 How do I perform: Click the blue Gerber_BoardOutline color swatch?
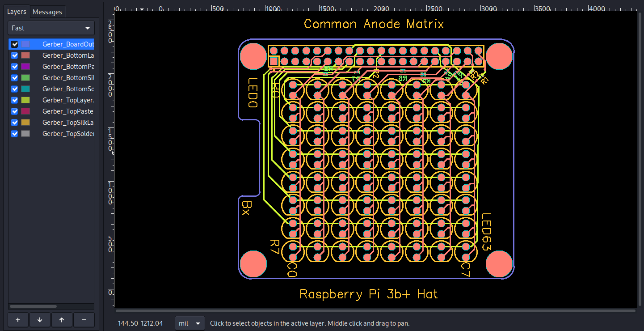click(25, 44)
